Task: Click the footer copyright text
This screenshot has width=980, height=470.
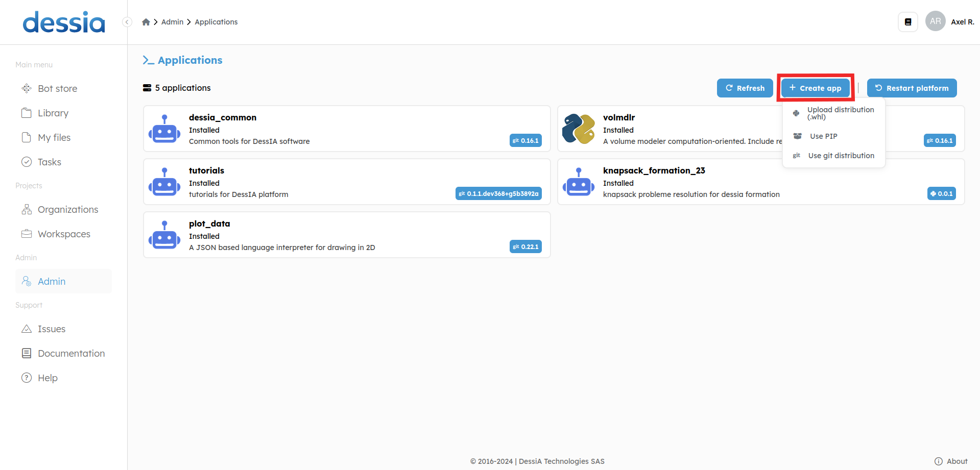Action: coord(537,461)
